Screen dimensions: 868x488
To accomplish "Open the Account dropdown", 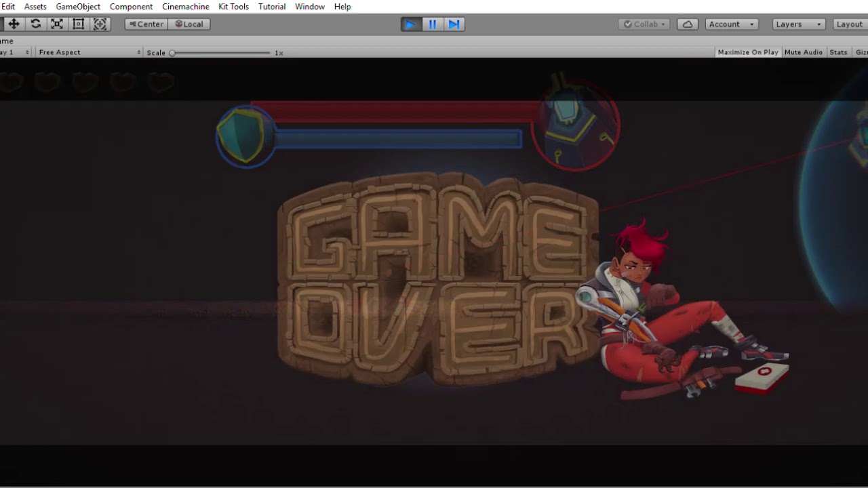I will [x=731, y=24].
